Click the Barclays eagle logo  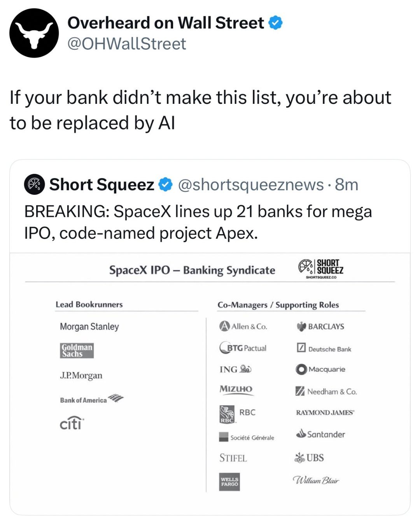pyautogui.click(x=301, y=326)
